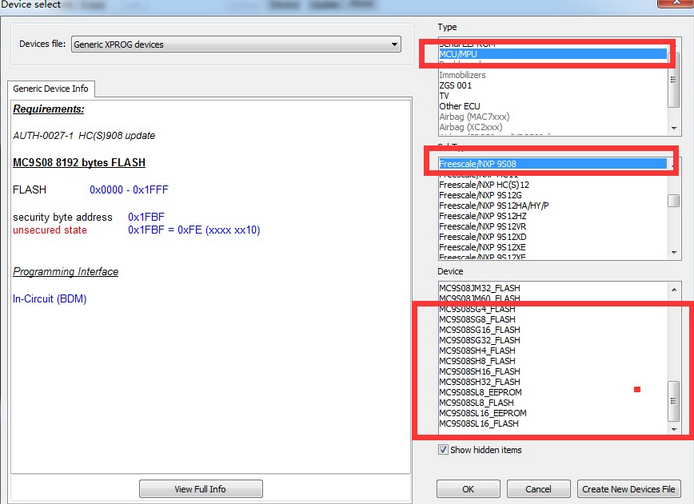Click FLASH range 0x0000 - 0x1FFF value

[x=129, y=190]
